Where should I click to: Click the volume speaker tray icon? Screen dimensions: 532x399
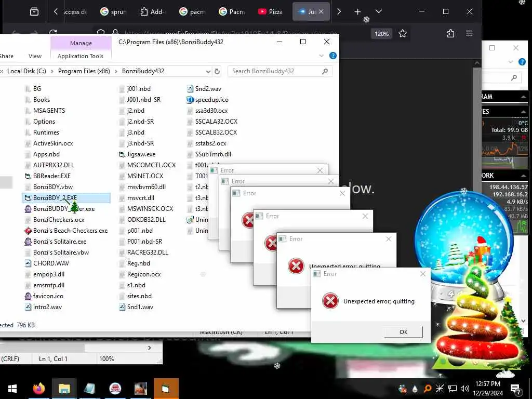point(465,389)
